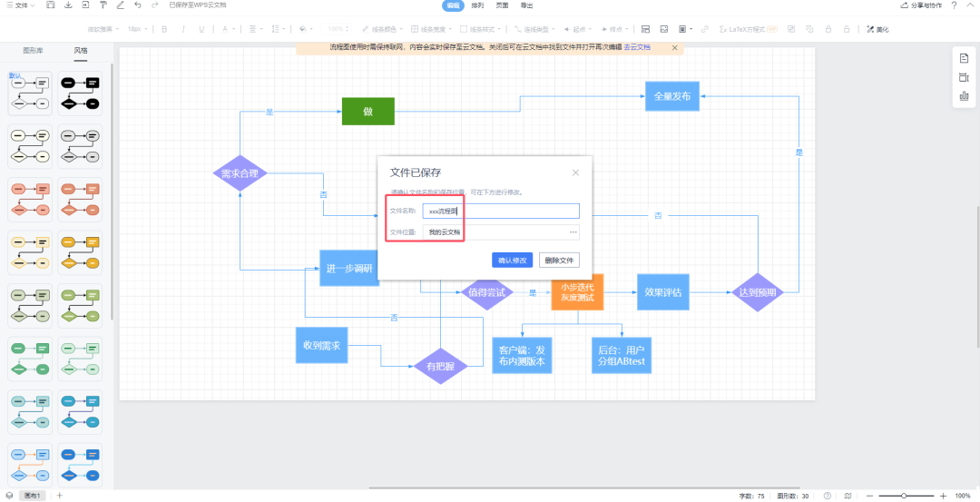
Task: Close the 文件已保存 dialog
Action: (x=575, y=172)
